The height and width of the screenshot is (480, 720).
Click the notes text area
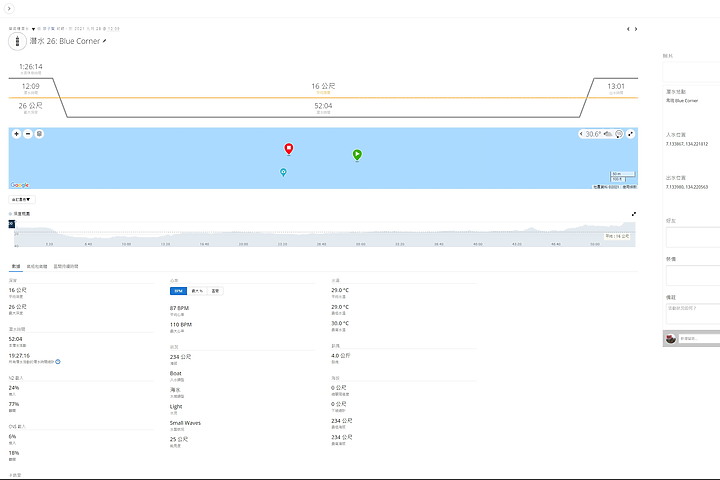coord(693,314)
